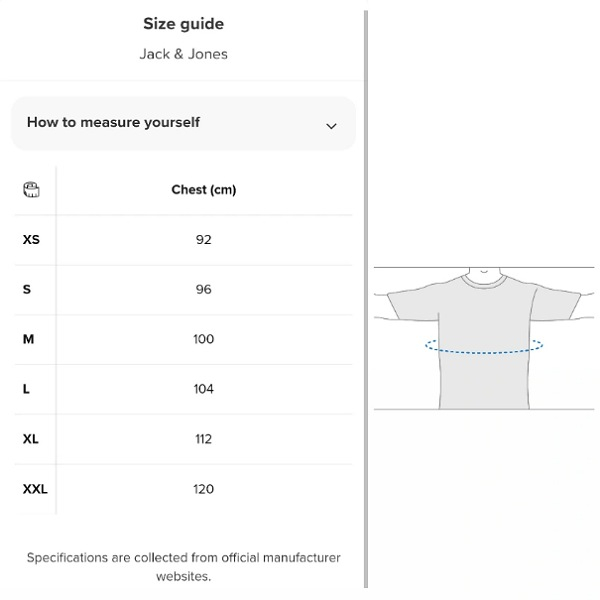
Task: Click the chest measurement icon in table header
Action: 31,190
